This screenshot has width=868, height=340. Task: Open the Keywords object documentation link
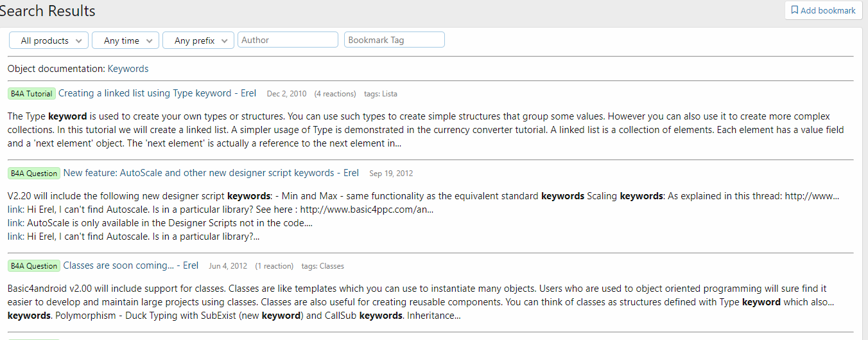point(128,69)
